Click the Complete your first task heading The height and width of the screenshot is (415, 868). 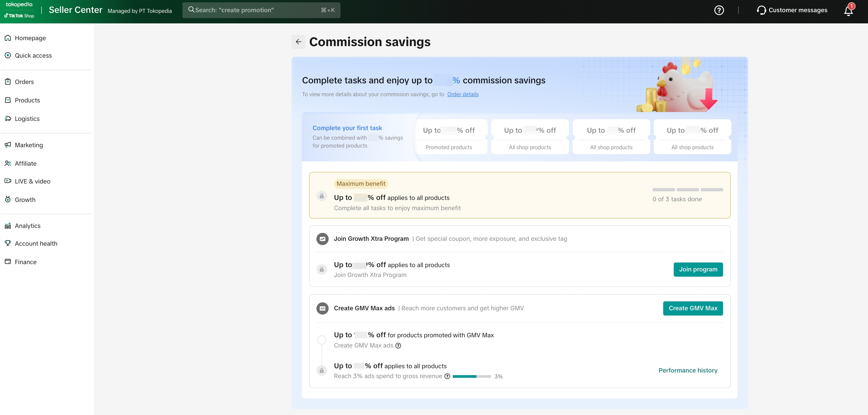[x=347, y=128]
